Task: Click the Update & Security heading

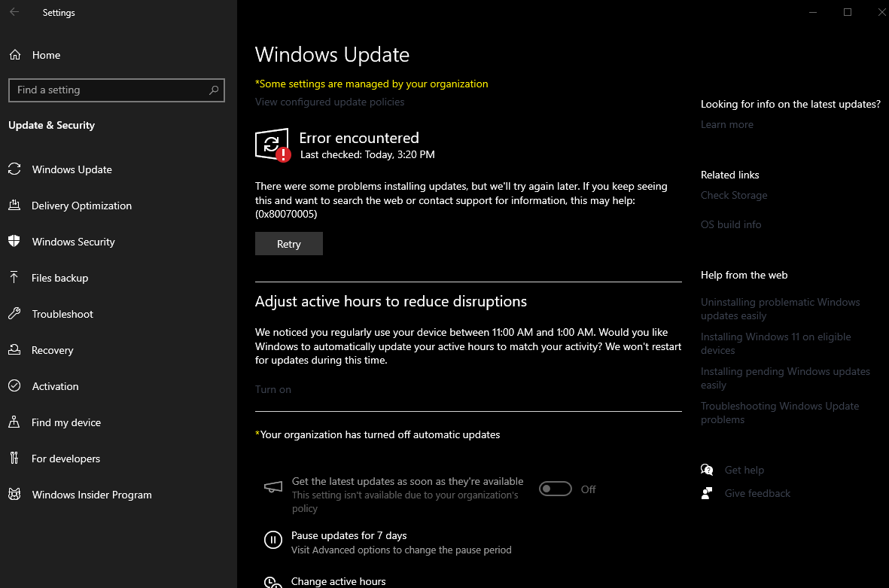Action: [x=52, y=125]
